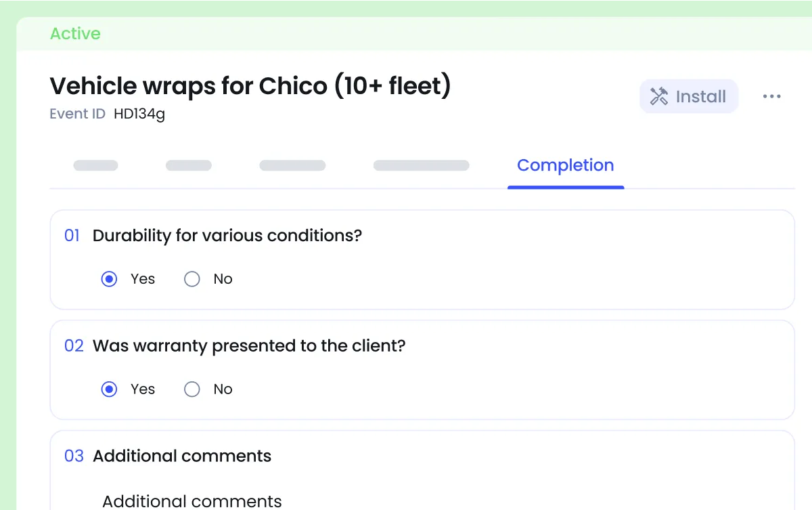Click the Vehicle wraps for Chico title

[250, 86]
